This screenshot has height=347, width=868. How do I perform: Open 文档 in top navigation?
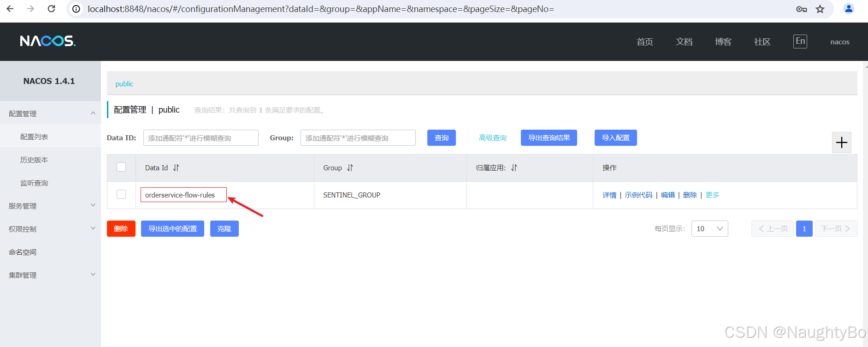pos(684,42)
